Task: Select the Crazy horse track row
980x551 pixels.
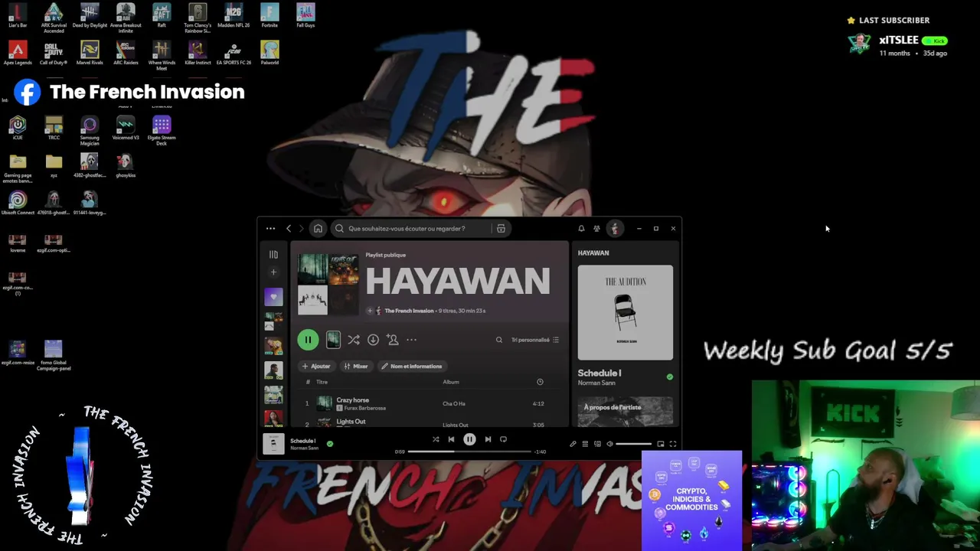Action: coord(428,403)
